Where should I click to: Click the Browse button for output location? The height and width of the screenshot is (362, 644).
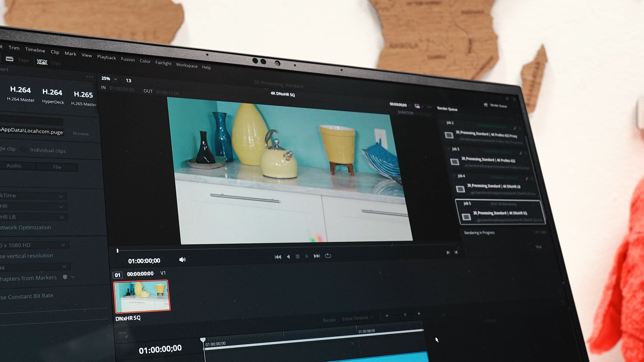[x=81, y=133]
